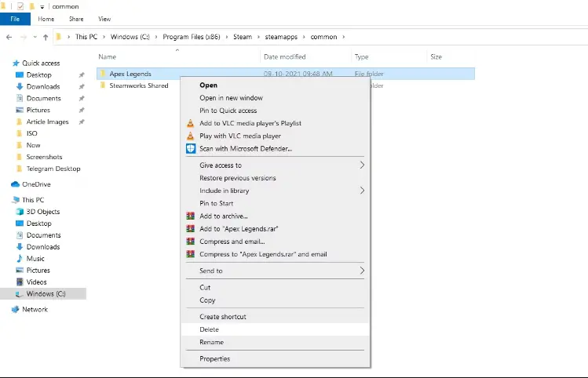Viewport: 588px width, 378px height.
Task: Click the WinRAR icon beside Compress and email
Action: 190,242
